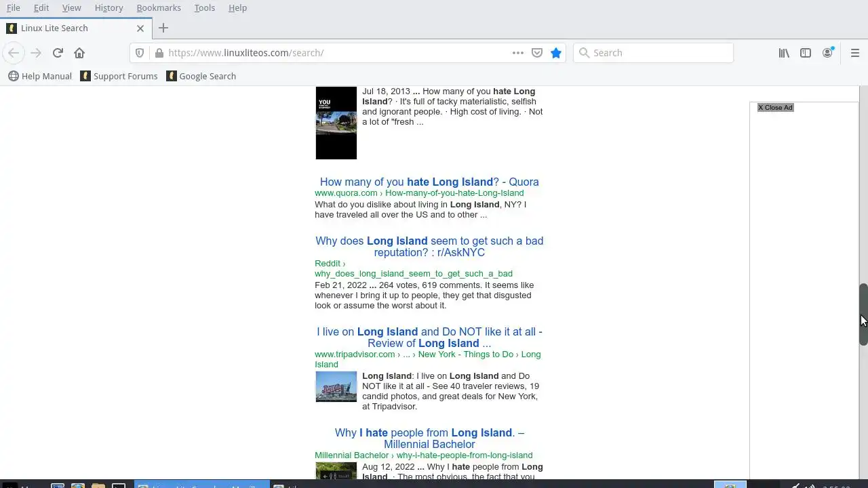The height and width of the screenshot is (488, 868).
Task: Open the Library panel
Action: pos(784,53)
